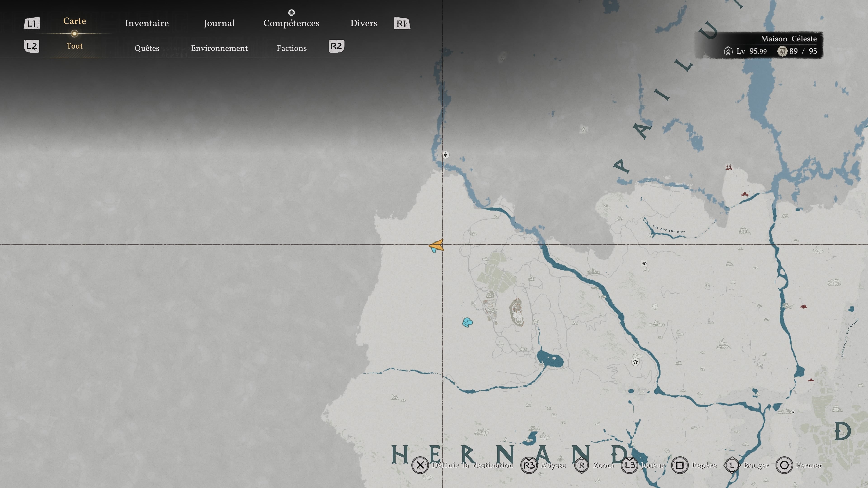Screen dimensions: 868x488
Task: Switch to the Inventaire tab
Action: 147,23
